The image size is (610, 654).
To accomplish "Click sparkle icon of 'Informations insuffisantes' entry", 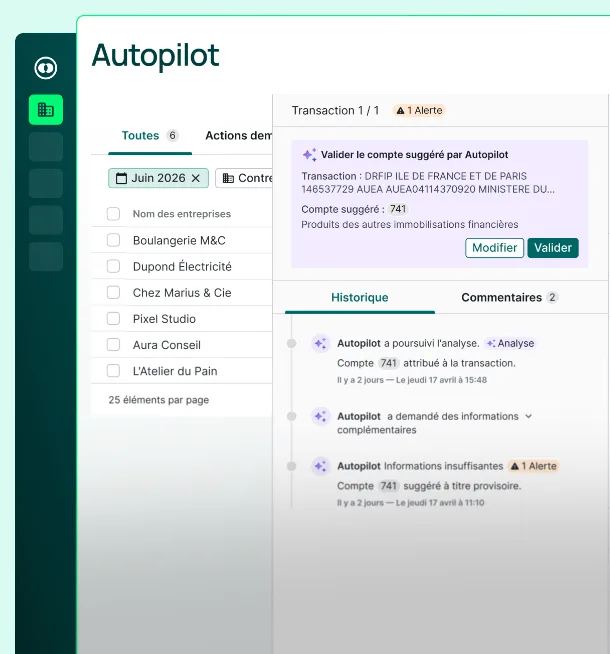I will pos(321,466).
